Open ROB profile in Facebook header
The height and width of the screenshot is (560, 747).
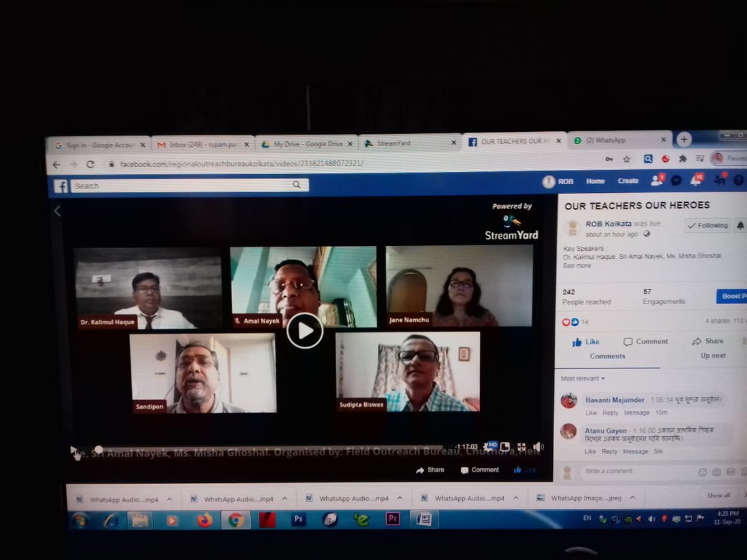(558, 181)
